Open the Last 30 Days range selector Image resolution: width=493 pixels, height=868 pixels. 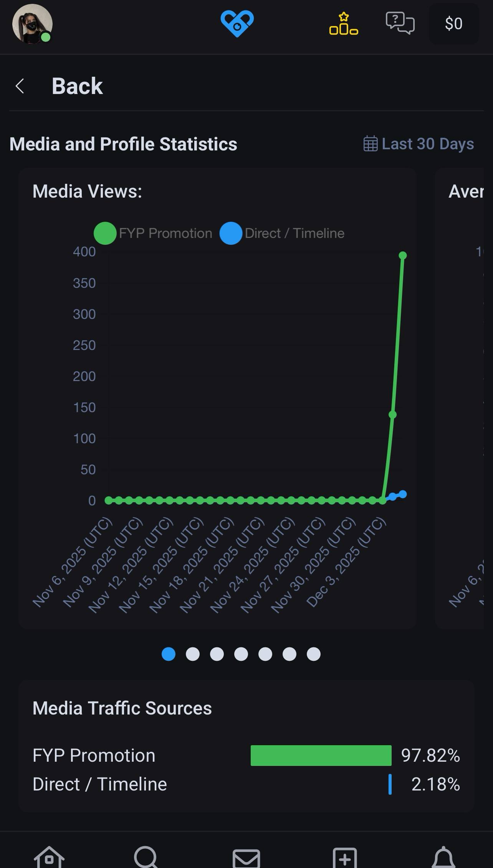click(x=427, y=144)
